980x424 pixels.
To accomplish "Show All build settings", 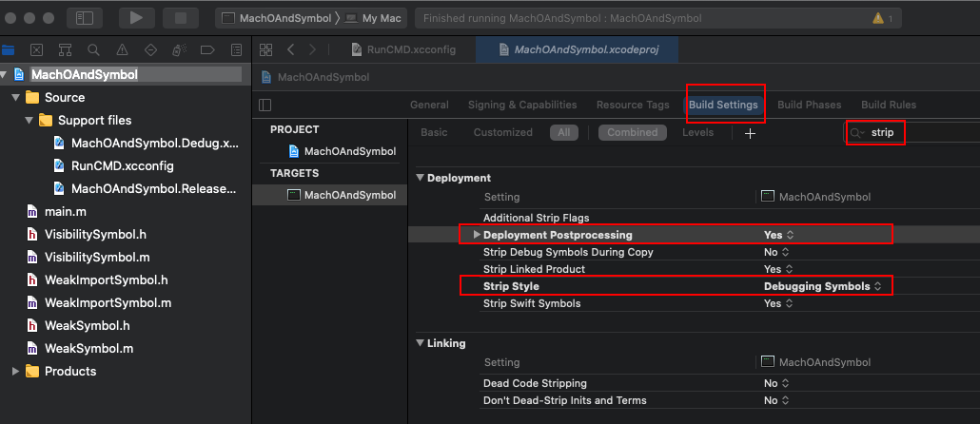I will (564, 132).
